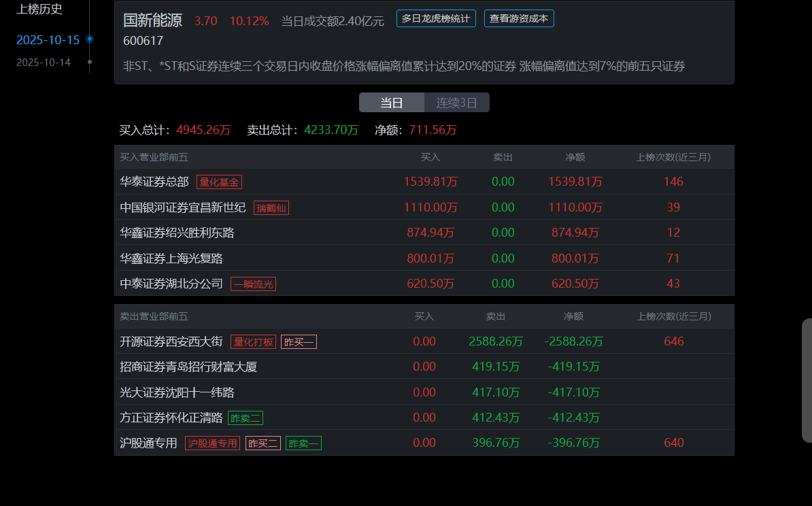Click the 买入总计 4945.26万 value
The height and width of the screenshot is (506, 812).
203,131
